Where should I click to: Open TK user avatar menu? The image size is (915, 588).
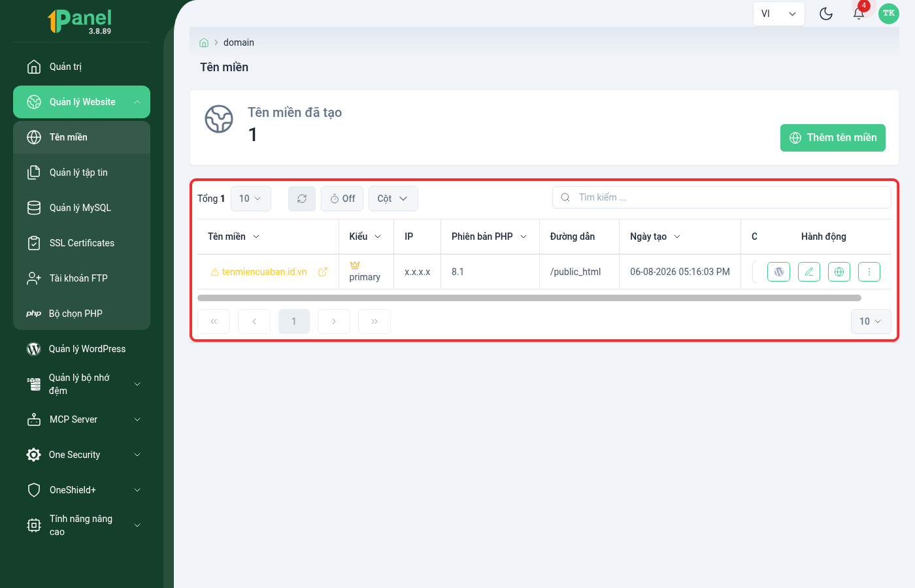[x=889, y=14]
